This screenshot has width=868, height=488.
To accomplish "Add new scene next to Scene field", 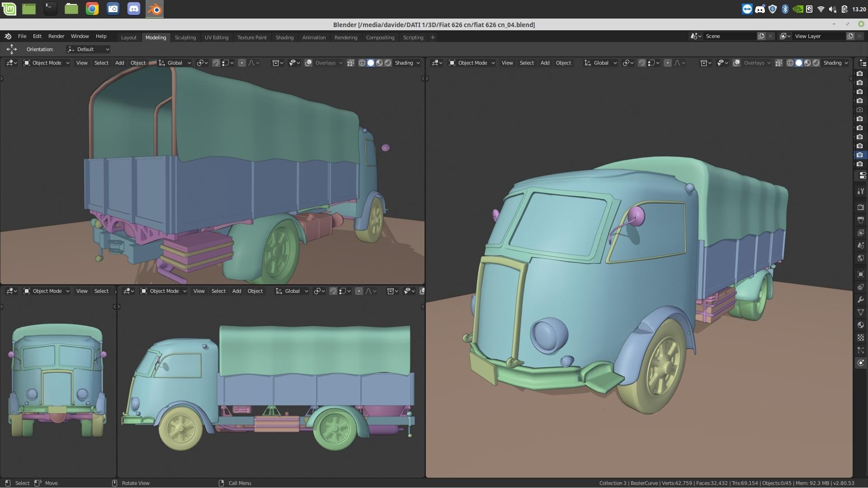I will click(x=761, y=36).
